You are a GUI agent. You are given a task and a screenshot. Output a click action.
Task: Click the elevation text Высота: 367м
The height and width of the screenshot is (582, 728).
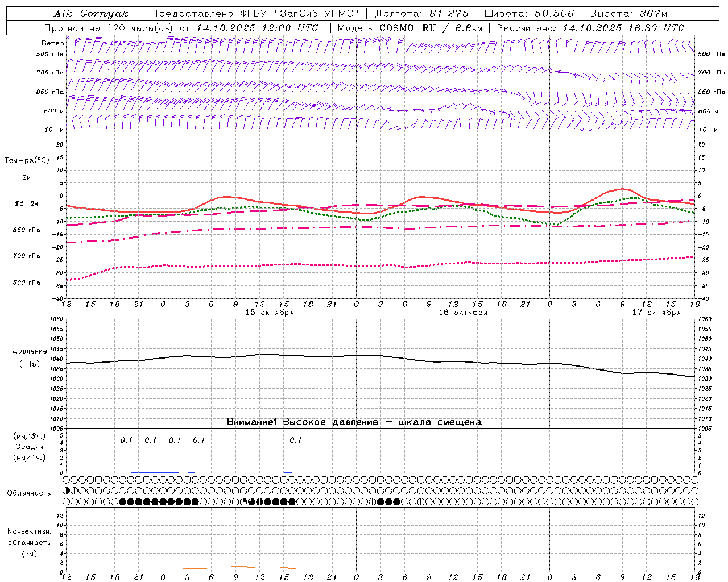coord(628,14)
